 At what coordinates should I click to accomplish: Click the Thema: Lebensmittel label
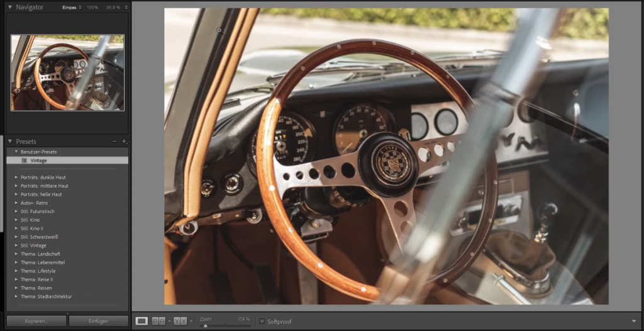point(43,262)
